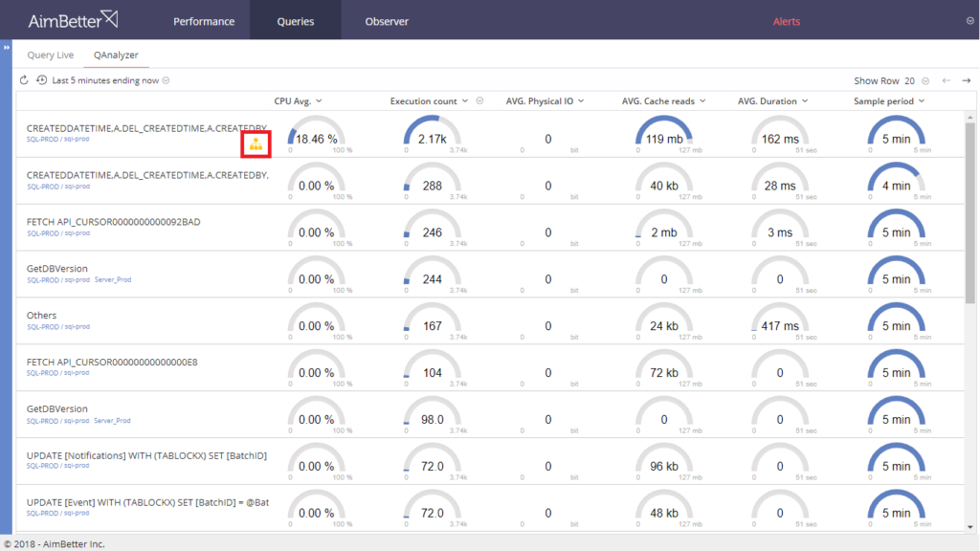Open the Performance menu

(204, 21)
